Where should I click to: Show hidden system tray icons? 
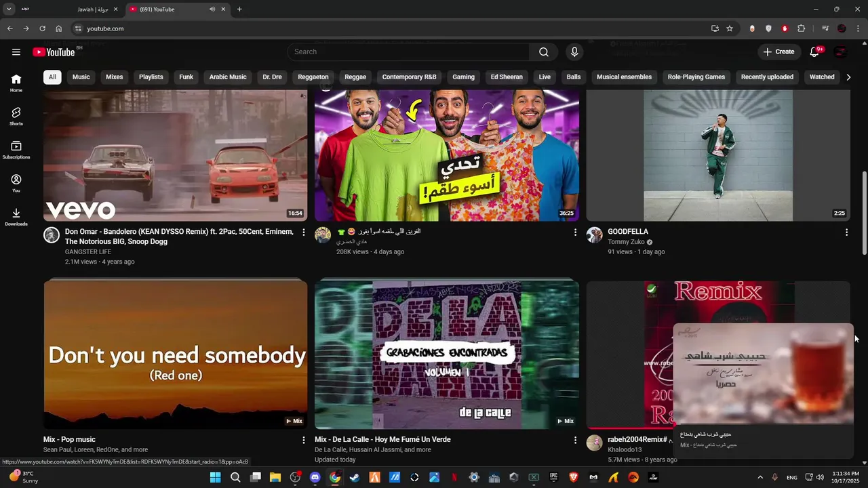click(759, 477)
